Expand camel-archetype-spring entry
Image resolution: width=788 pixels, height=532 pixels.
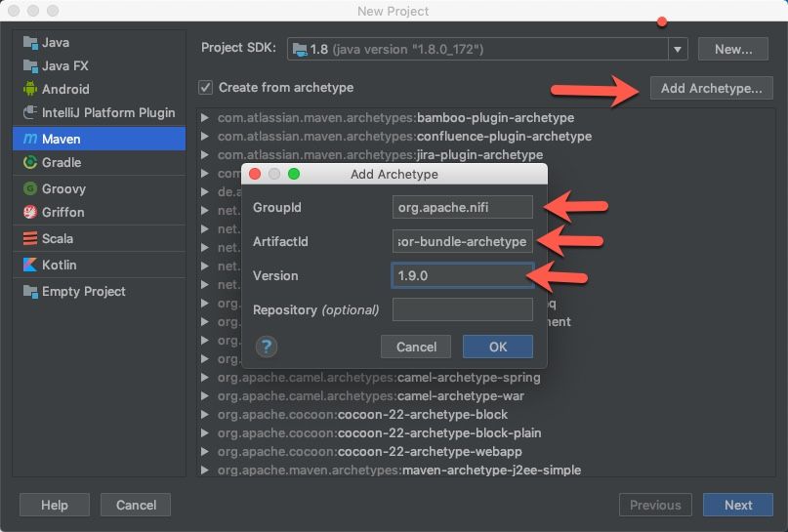click(x=204, y=377)
